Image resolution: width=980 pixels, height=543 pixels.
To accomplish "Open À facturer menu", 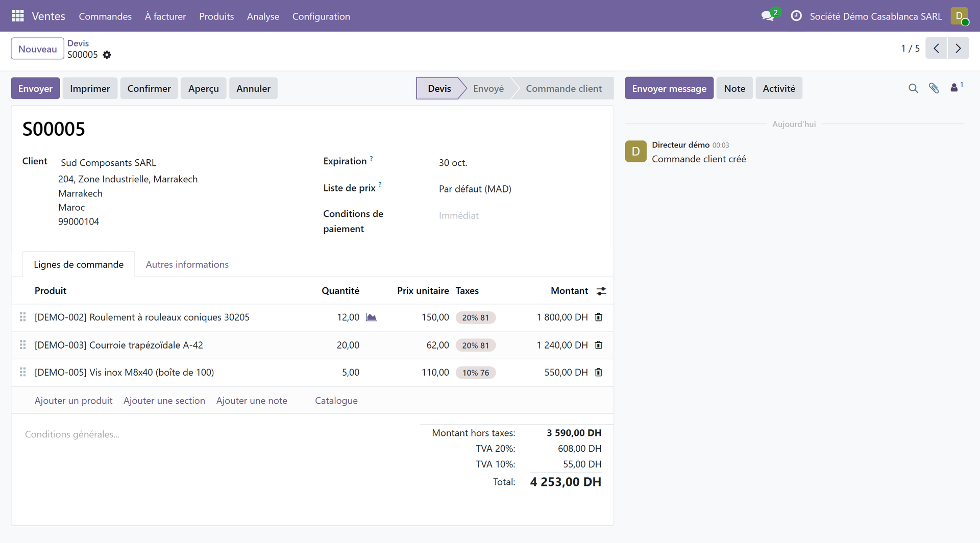I will coord(165,16).
